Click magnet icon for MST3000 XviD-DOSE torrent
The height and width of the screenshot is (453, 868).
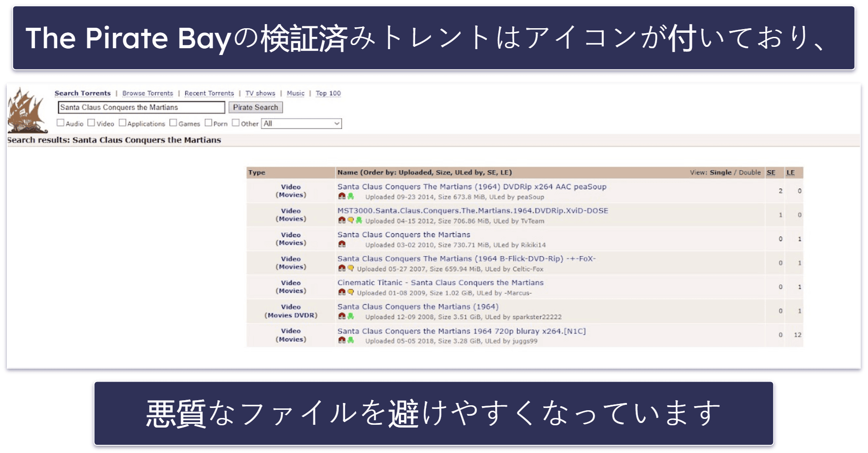point(342,221)
